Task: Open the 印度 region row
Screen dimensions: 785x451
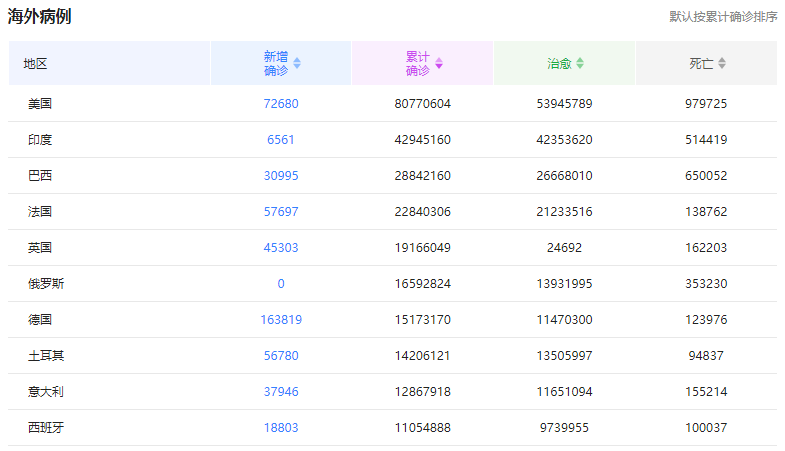Action: click(x=392, y=140)
